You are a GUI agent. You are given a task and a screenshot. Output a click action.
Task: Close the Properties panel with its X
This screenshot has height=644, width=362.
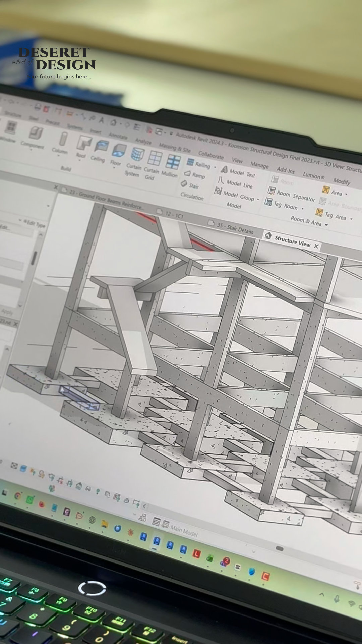tap(56, 187)
